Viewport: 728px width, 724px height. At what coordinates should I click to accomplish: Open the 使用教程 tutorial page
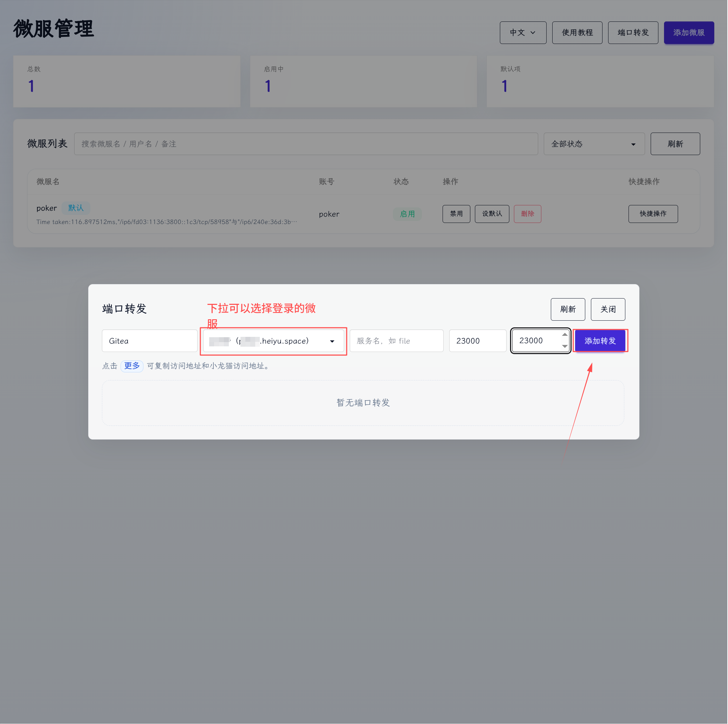pos(578,33)
